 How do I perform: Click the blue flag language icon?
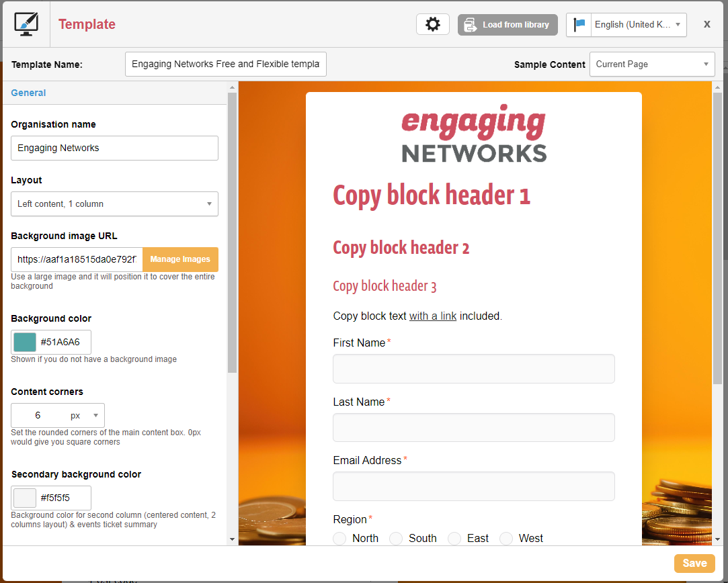pos(579,24)
